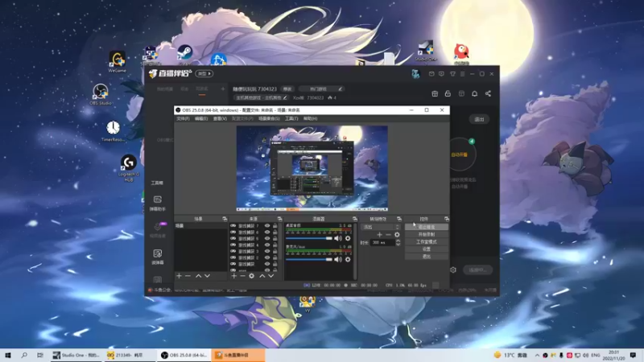Image resolution: width=644 pixels, height=362 pixels.
Task: Open 设置 from OBS controls
Action: click(427, 249)
